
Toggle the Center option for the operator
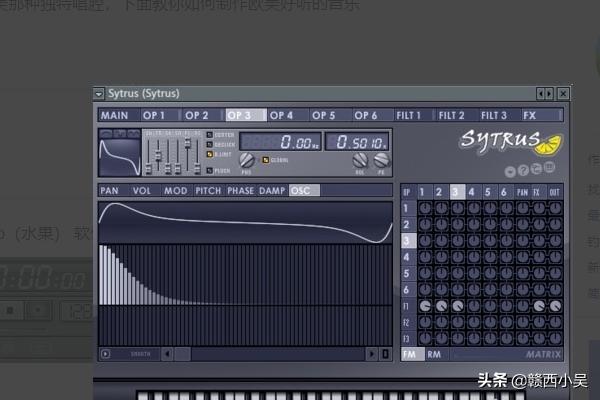tap(209, 134)
